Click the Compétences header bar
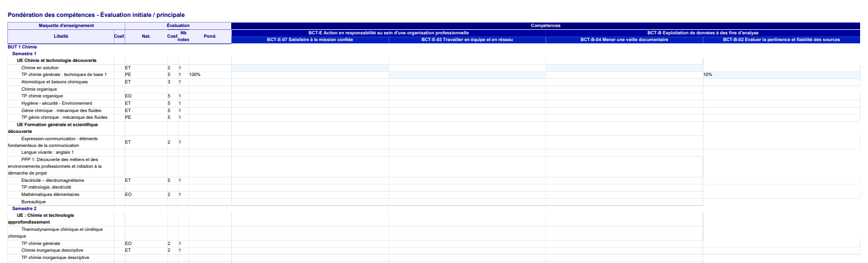 click(545, 25)
